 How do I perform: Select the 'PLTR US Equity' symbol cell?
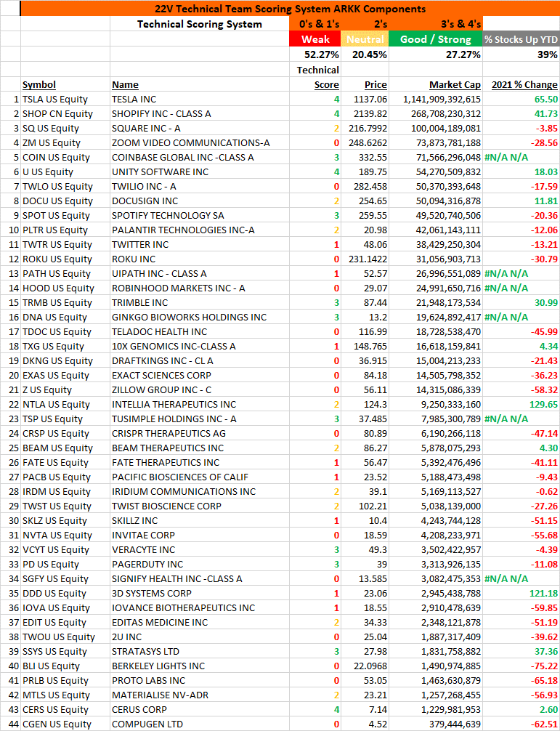tap(65, 230)
